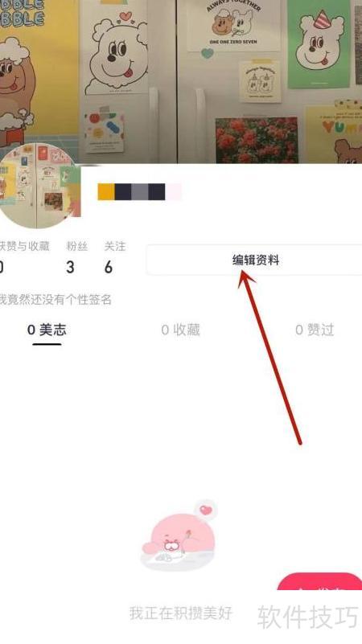The width and height of the screenshot is (362, 644).
Task: Tap the pink publish button
Action: (319, 582)
